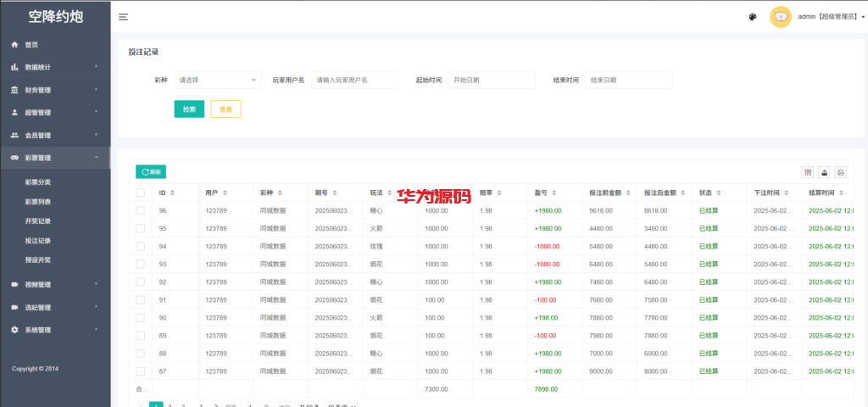The width and height of the screenshot is (868, 407).
Task: Open the 预设开奖 submenu item
Action: click(x=38, y=259)
